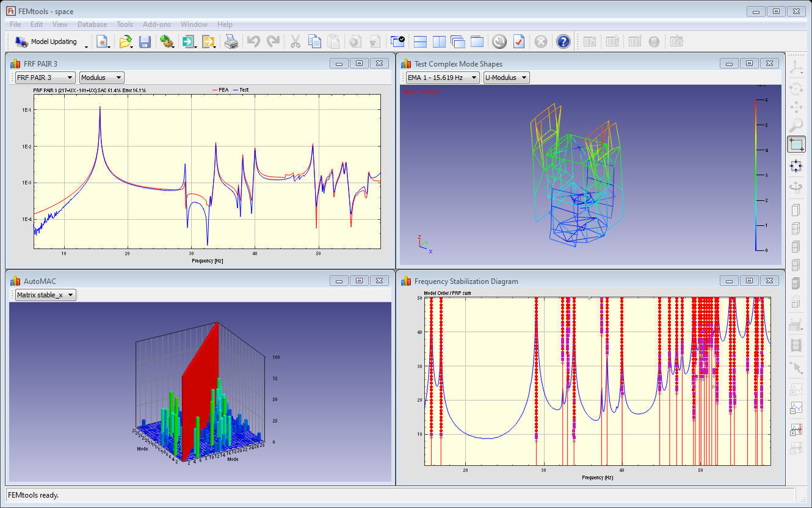812x508 pixels.
Task: Save using the floppy disk icon
Action: coord(145,42)
